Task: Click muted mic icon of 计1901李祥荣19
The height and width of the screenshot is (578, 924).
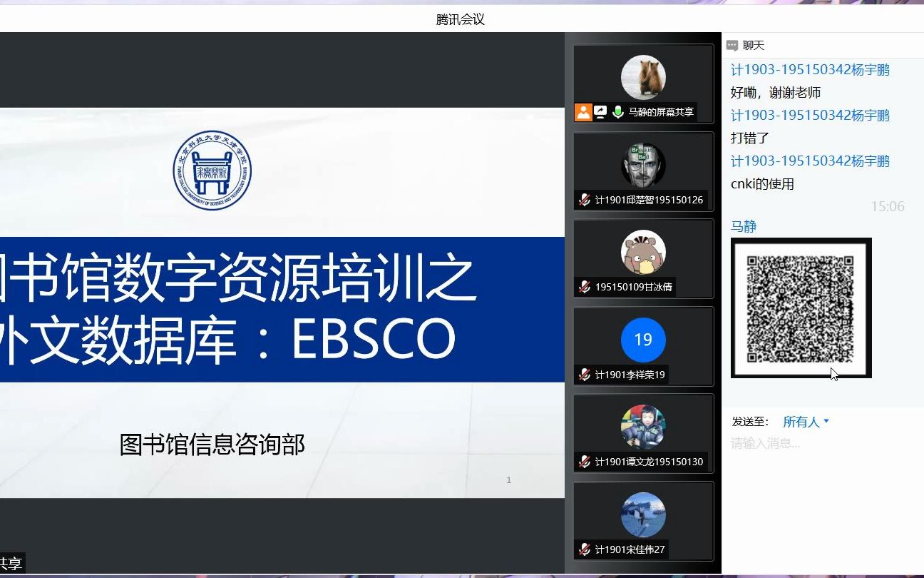Action: tap(585, 375)
